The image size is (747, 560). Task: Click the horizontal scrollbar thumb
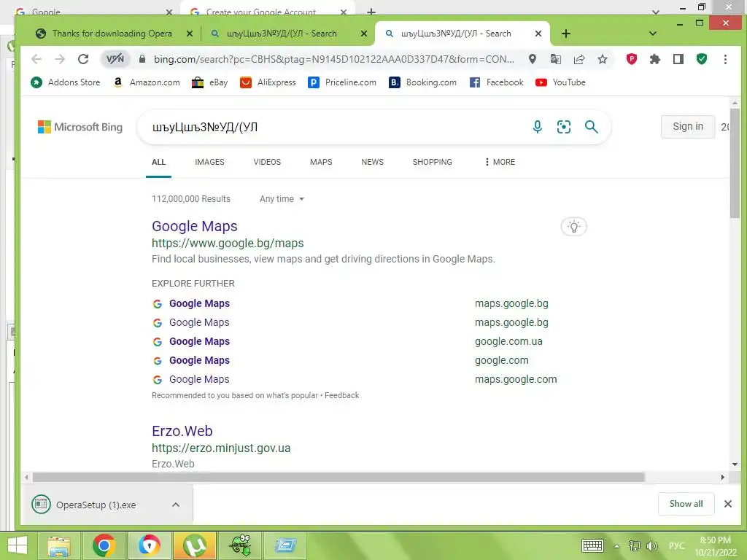(338, 477)
